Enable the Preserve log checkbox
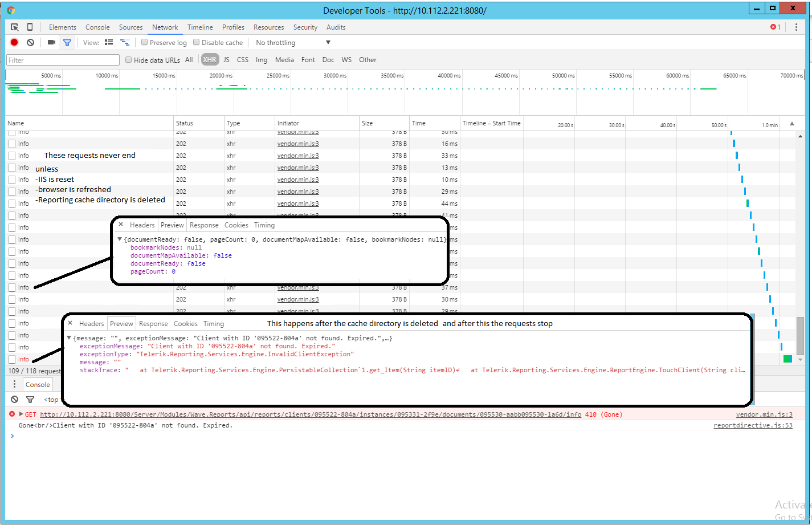The image size is (812, 525). [145, 42]
